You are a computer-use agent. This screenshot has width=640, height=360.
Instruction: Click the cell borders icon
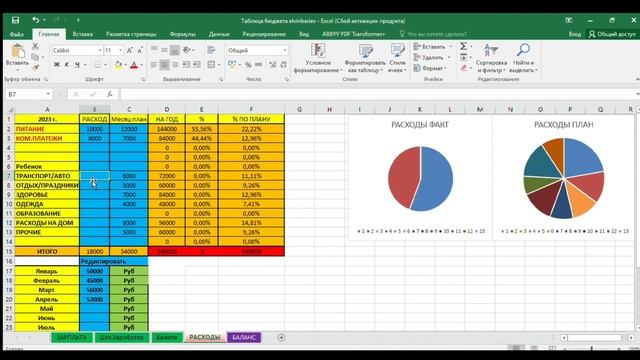pos(97,64)
